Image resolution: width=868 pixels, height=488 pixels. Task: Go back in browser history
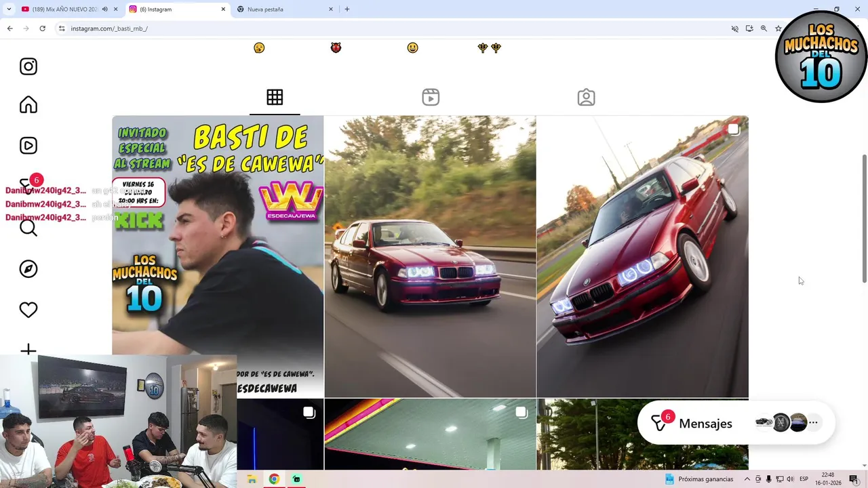coord(9,28)
